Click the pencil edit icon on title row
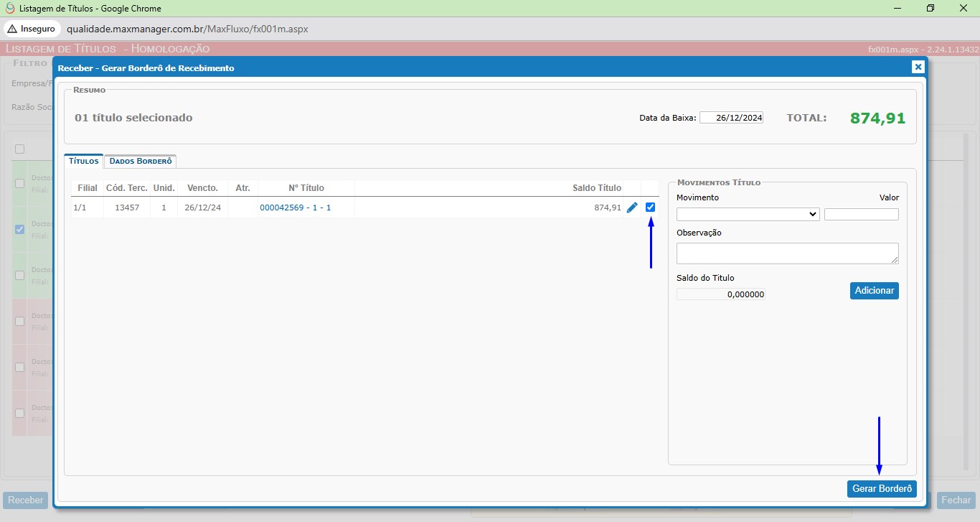The height and width of the screenshot is (522, 980). pyautogui.click(x=632, y=208)
